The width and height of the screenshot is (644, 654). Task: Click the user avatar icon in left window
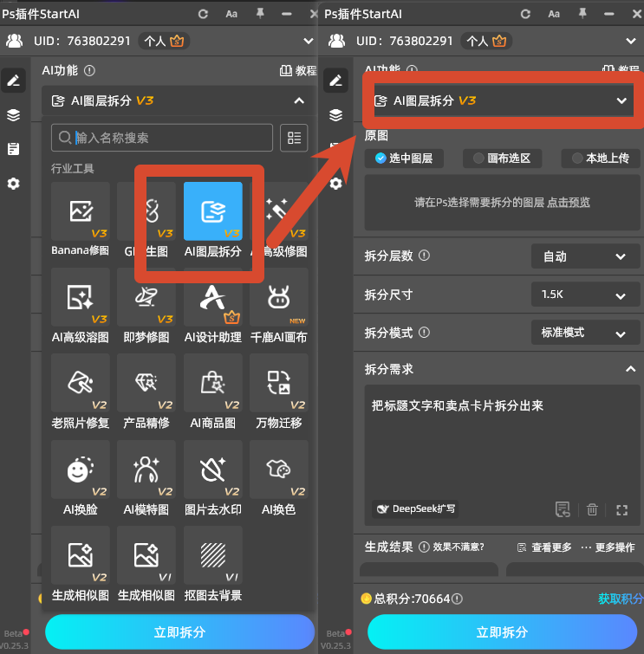point(14,41)
